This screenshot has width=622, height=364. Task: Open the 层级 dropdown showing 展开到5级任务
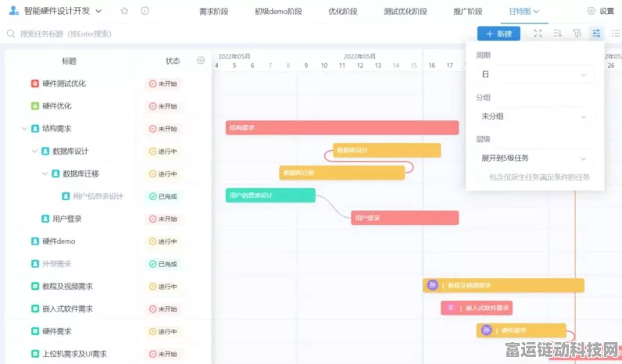tap(534, 159)
